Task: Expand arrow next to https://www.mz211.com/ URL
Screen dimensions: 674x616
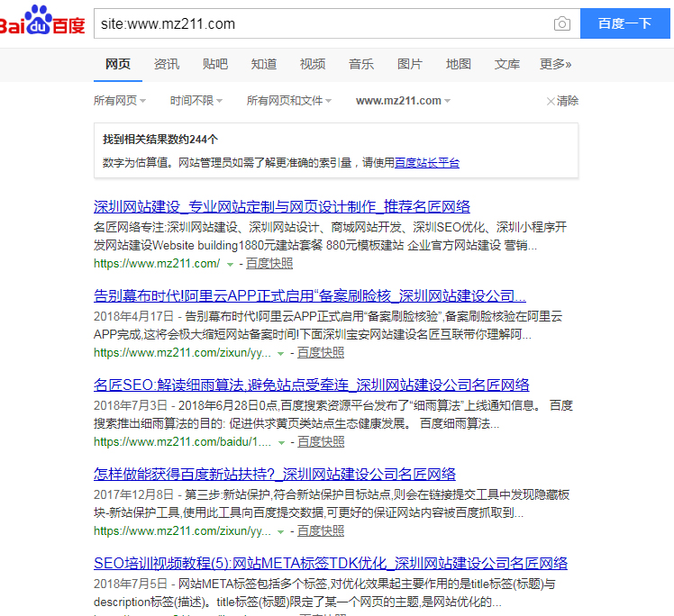Action: pyautogui.click(x=231, y=264)
